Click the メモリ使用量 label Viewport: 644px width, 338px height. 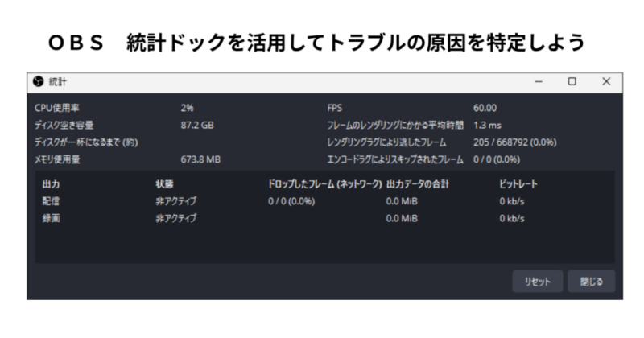(57, 159)
